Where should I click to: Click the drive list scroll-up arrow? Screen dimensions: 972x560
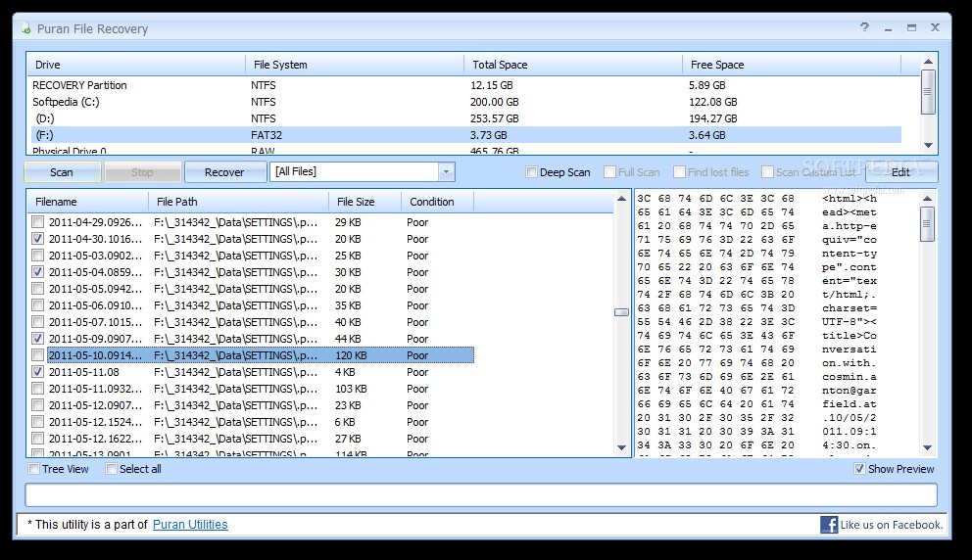[x=928, y=63]
